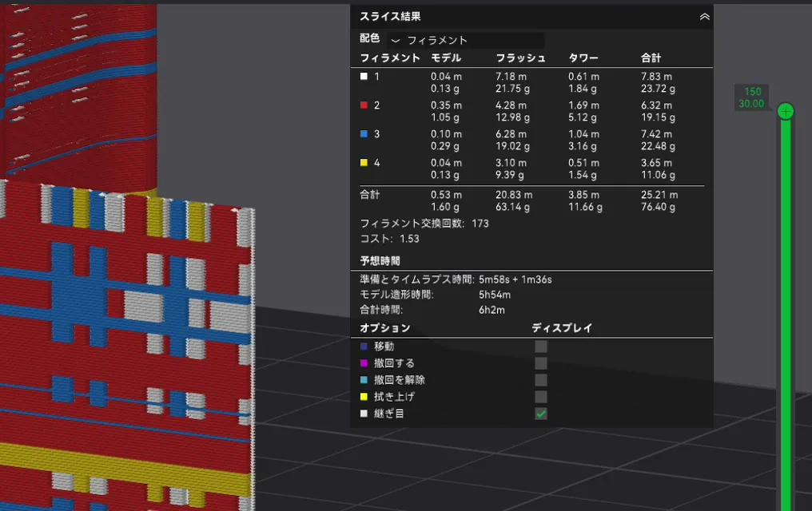
Task: Click grand total value 76.40 g
Action: click(658, 207)
